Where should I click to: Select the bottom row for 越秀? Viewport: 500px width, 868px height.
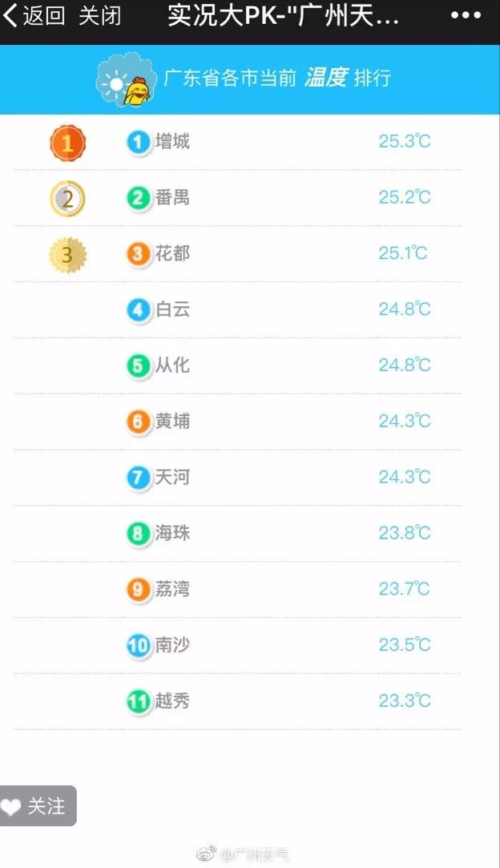click(240, 700)
